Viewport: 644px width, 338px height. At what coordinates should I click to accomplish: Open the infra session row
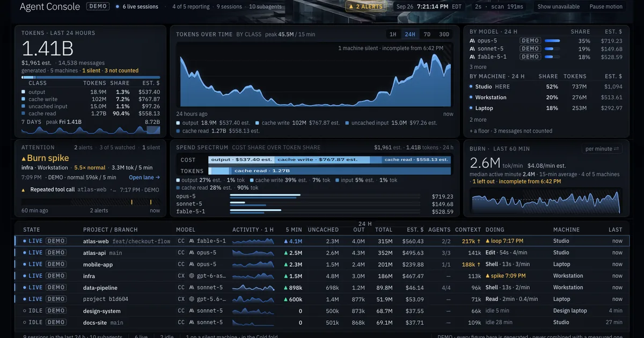(x=322, y=276)
